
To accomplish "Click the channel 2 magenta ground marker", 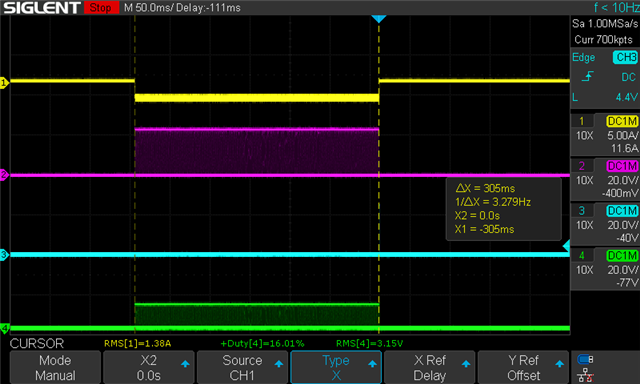I will coord(4,175).
